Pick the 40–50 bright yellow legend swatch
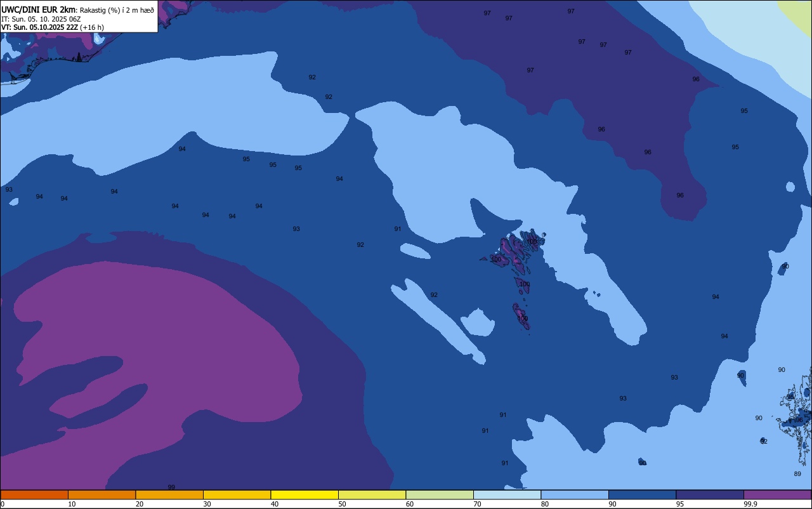Screen dimensions: 812x509 (304, 494)
